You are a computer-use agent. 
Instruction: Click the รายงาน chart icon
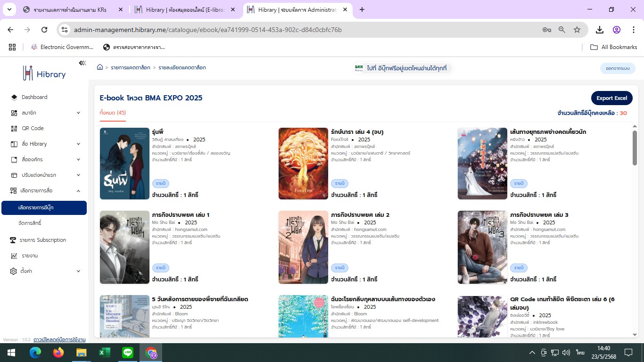tap(14, 255)
